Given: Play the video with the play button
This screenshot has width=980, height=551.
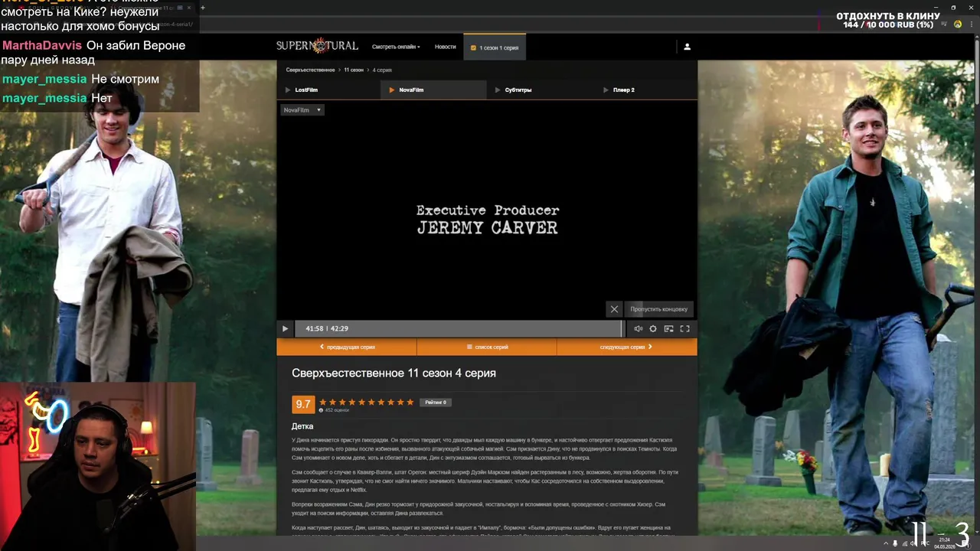Looking at the screenshot, I should coord(285,328).
